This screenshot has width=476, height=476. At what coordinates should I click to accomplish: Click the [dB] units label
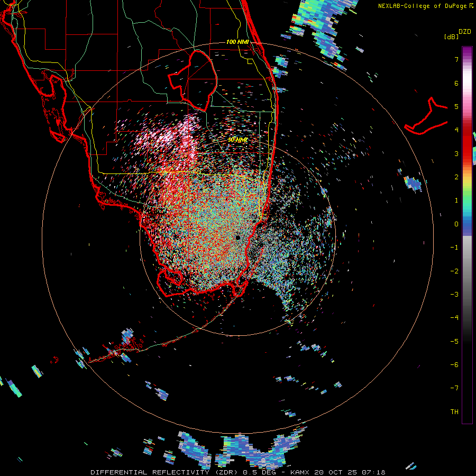tap(451, 36)
